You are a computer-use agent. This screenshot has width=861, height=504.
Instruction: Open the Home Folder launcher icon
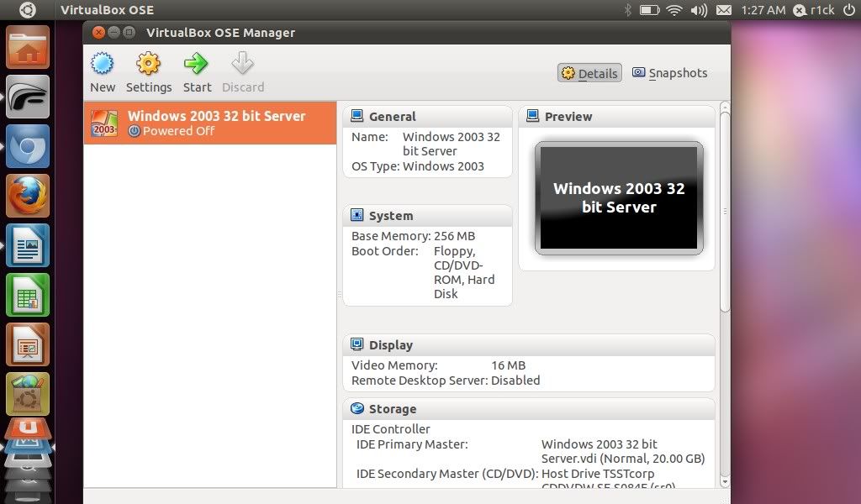click(28, 47)
